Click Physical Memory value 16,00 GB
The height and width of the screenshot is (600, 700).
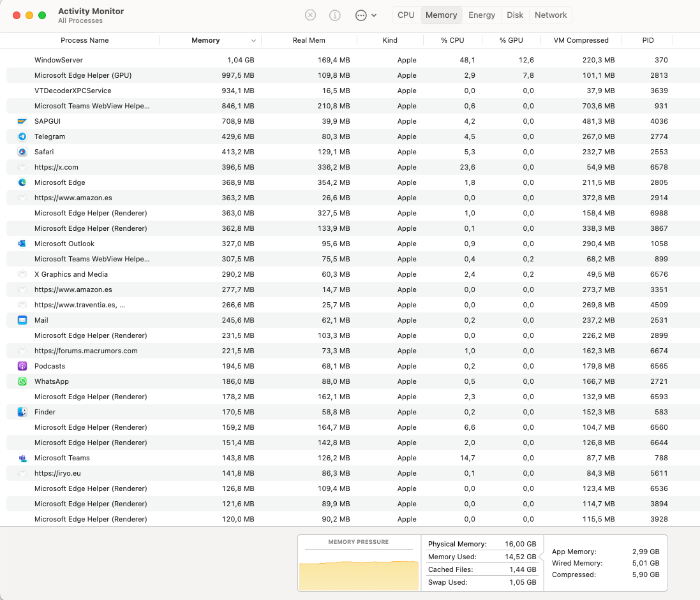click(521, 545)
